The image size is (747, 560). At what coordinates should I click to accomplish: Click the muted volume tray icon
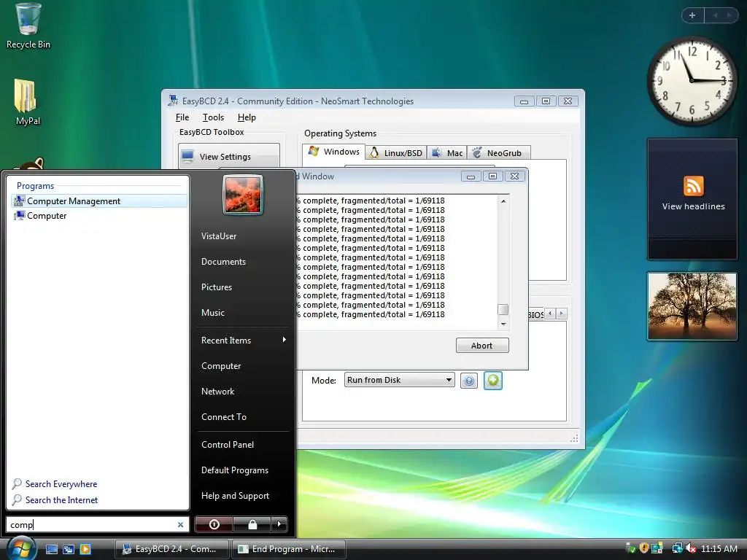point(691,548)
